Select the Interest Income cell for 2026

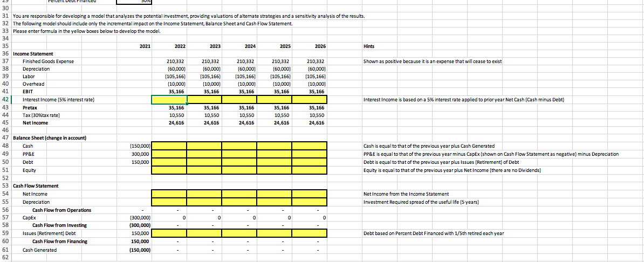(x=310, y=99)
